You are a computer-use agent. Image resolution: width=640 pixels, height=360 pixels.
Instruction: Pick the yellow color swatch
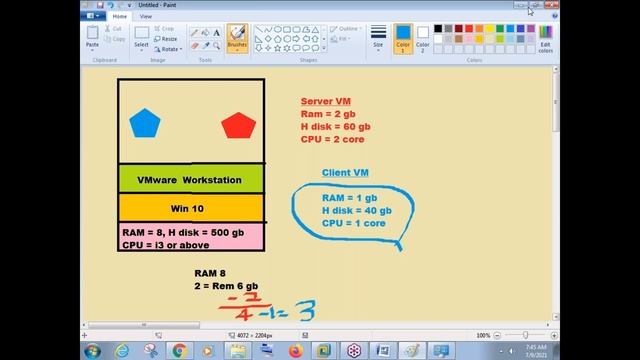pyautogui.click(x=490, y=29)
